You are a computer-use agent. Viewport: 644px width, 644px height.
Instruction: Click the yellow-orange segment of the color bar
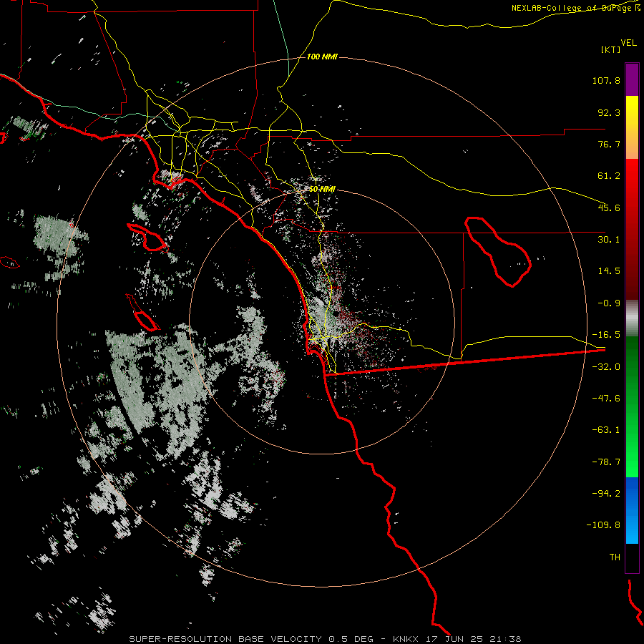(x=632, y=127)
